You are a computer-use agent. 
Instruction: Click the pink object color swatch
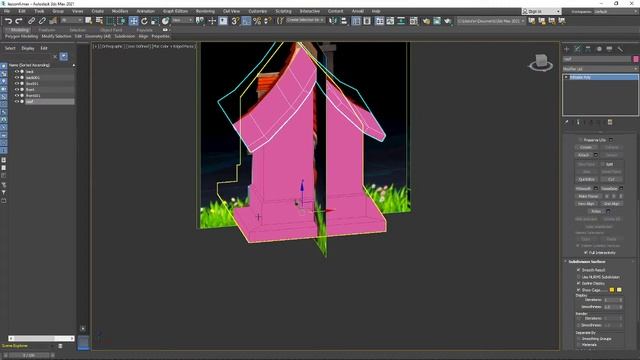coord(636,59)
